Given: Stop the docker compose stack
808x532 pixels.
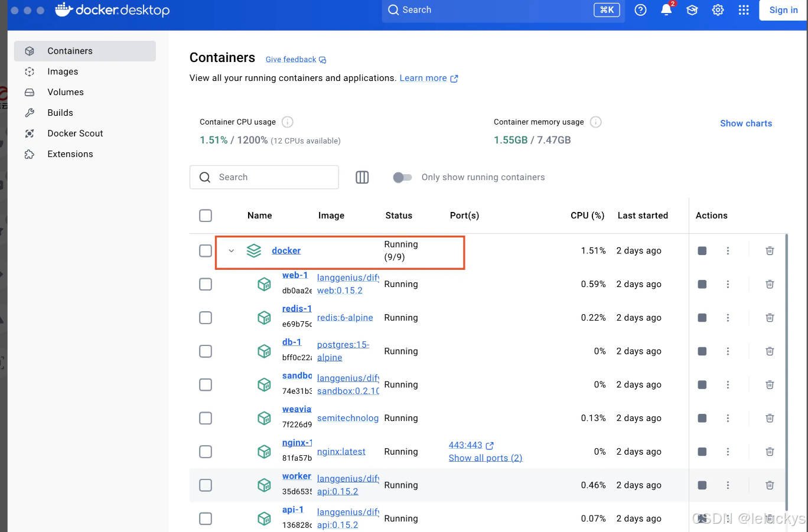Looking at the screenshot, I should (x=702, y=251).
